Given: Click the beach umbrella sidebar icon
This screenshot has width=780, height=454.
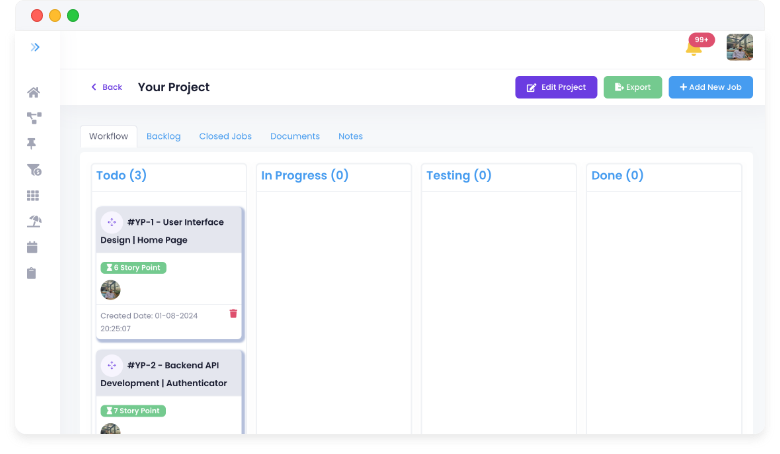Looking at the screenshot, I should point(33,221).
